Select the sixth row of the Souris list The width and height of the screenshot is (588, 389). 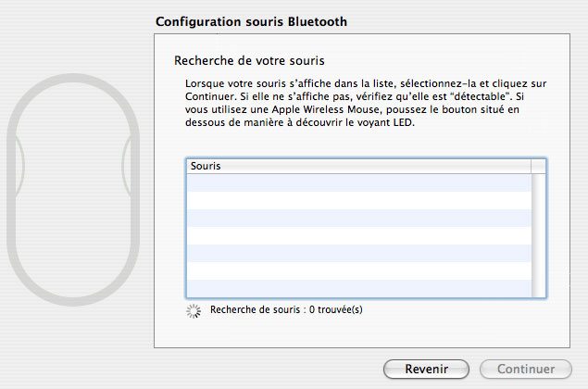359,270
